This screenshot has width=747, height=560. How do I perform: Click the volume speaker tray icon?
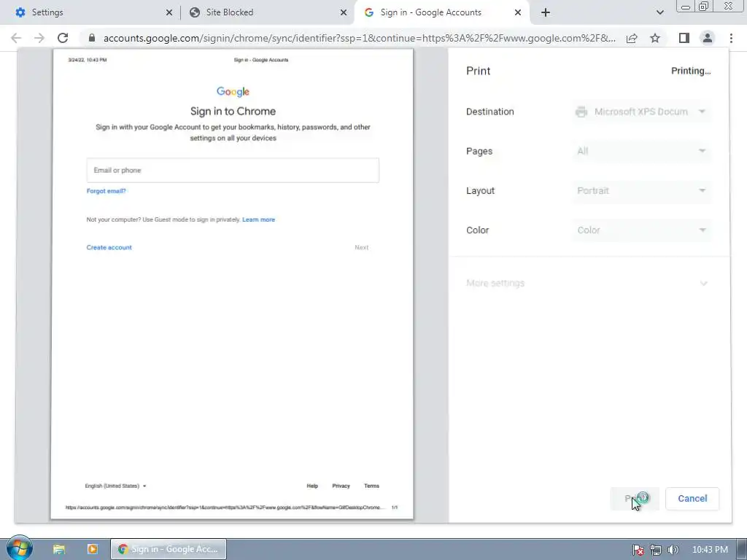click(x=673, y=550)
